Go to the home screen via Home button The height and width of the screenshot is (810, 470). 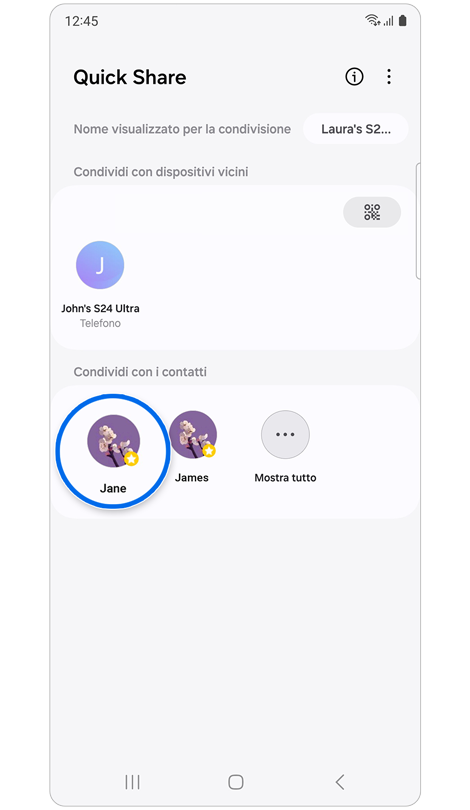(x=236, y=782)
